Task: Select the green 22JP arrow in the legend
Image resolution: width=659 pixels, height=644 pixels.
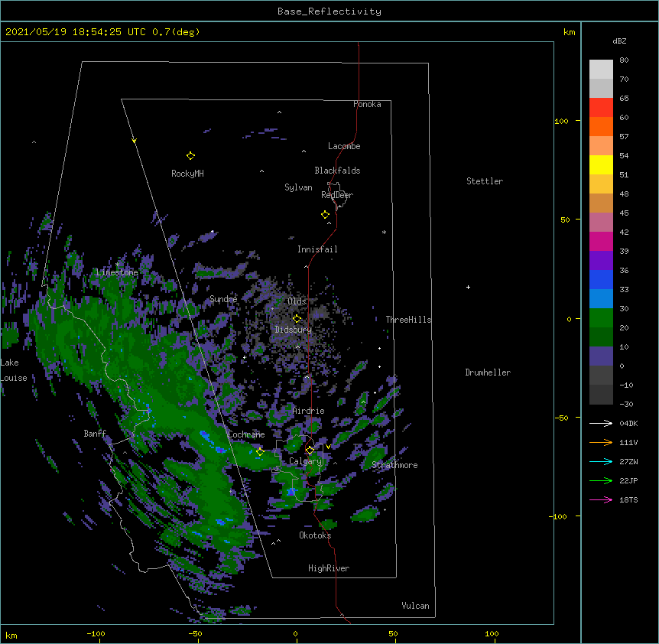Action: pyautogui.click(x=601, y=480)
